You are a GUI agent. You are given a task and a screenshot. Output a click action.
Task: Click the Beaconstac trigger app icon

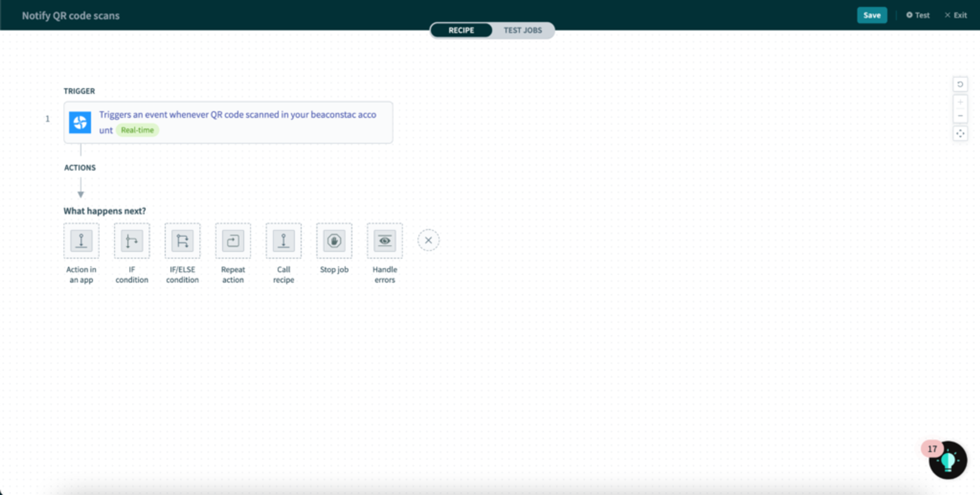coord(80,123)
